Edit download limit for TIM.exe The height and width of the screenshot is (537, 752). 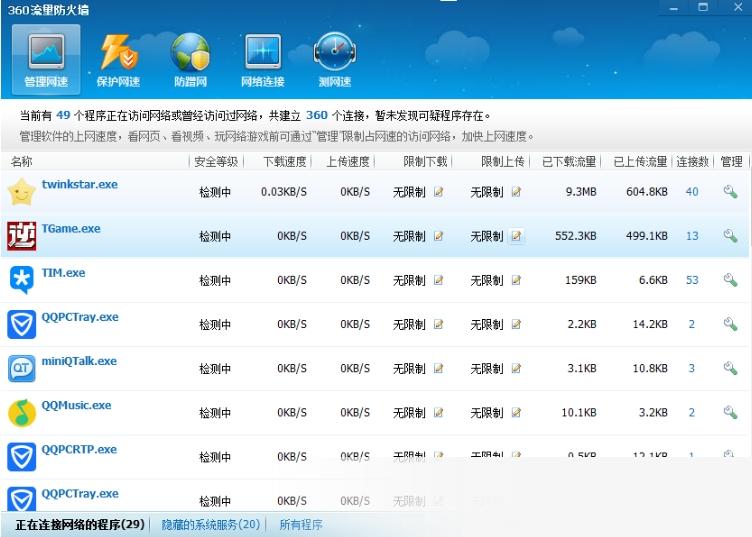(438, 280)
